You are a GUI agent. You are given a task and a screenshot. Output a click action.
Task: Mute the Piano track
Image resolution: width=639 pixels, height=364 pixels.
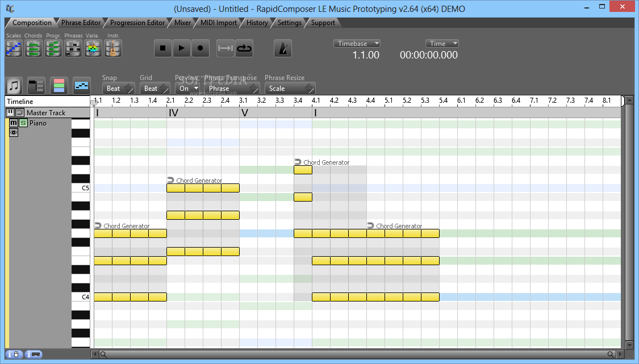click(14, 123)
